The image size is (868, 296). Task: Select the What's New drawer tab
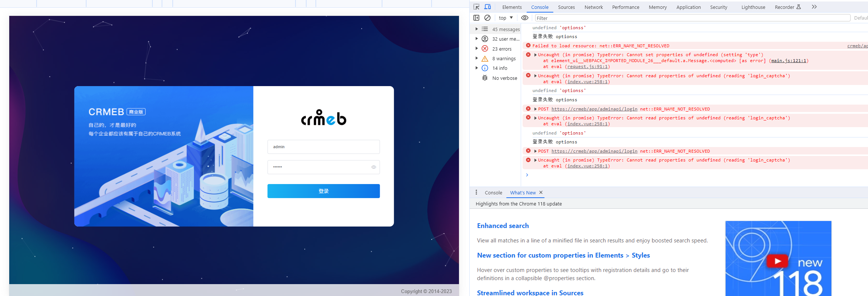[x=523, y=193]
